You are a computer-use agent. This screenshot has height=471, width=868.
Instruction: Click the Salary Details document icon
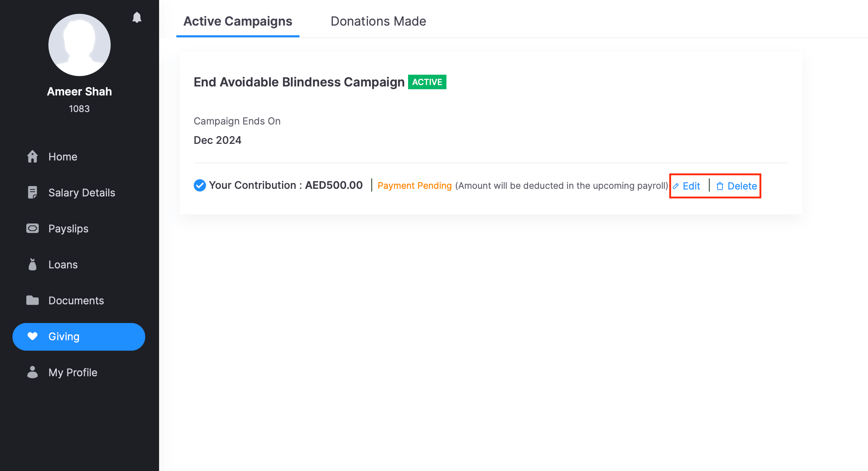coord(33,193)
